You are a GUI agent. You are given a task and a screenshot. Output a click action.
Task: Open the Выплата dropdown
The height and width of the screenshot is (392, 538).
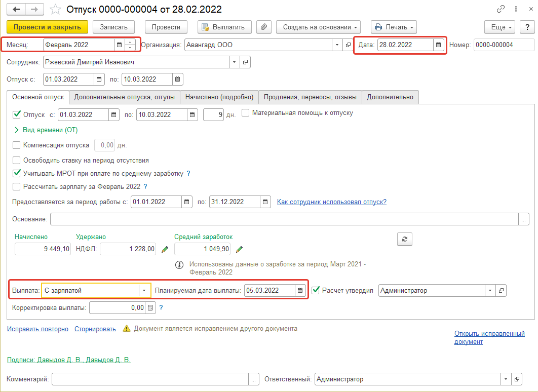[x=144, y=291]
